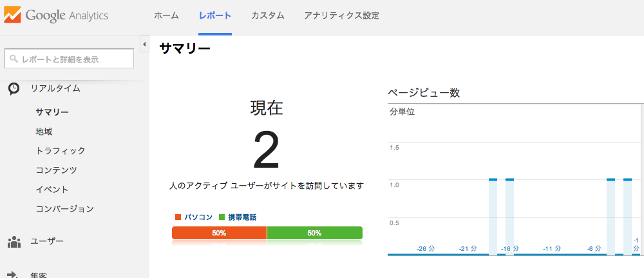Open the コンバージョン realtime report
644x278 pixels.
pyautogui.click(x=65, y=209)
